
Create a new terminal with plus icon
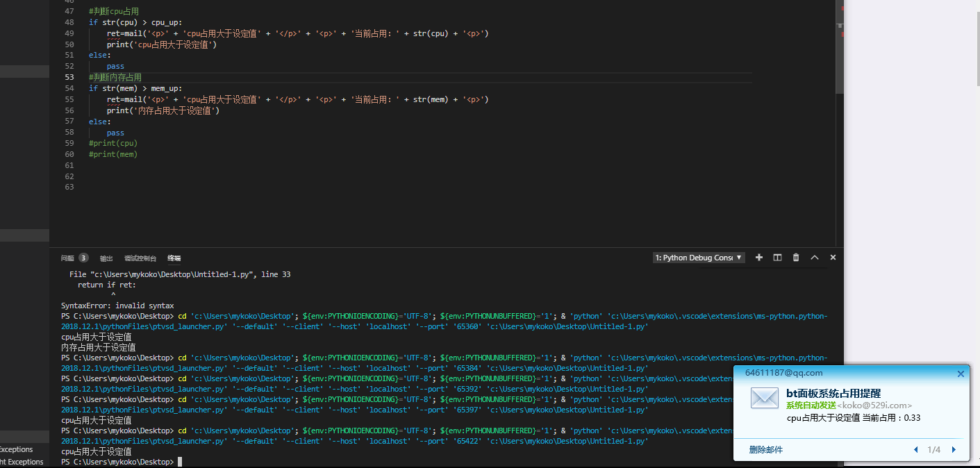click(x=759, y=258)
